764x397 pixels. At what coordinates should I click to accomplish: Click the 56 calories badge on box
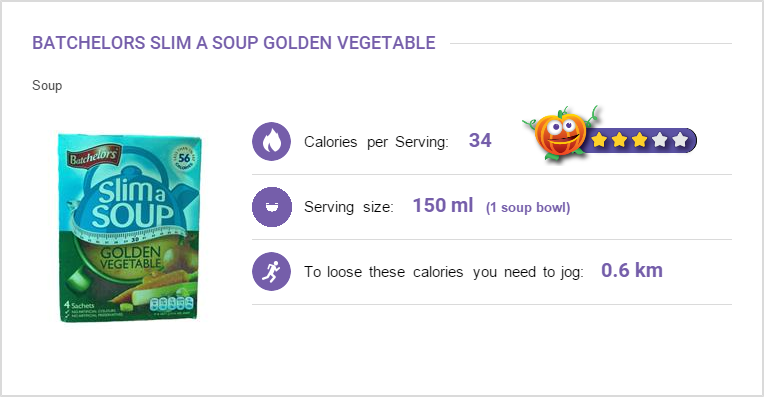click(x=184, y=158)
